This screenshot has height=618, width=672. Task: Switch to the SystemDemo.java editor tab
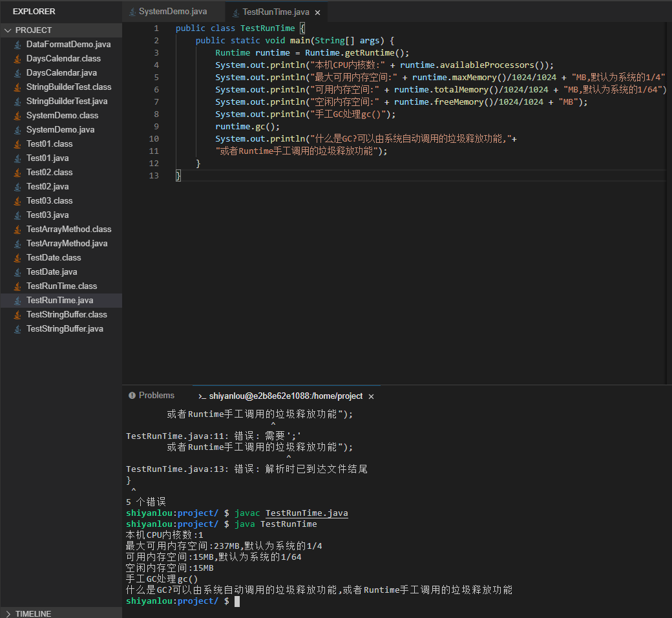173,12
